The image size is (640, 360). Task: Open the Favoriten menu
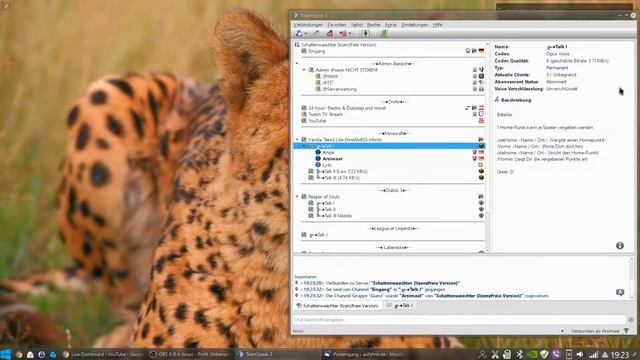[336, 25]
